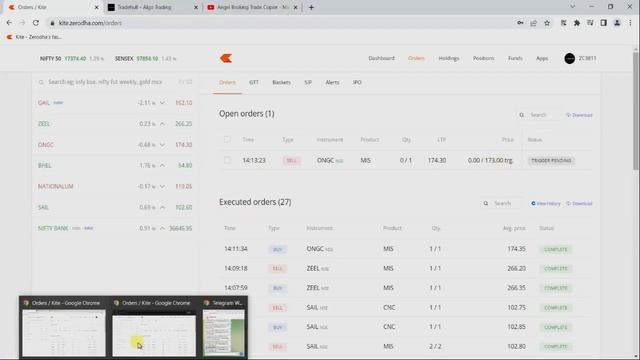Click ONGC down chevron in watchlist

click(162, 145)
